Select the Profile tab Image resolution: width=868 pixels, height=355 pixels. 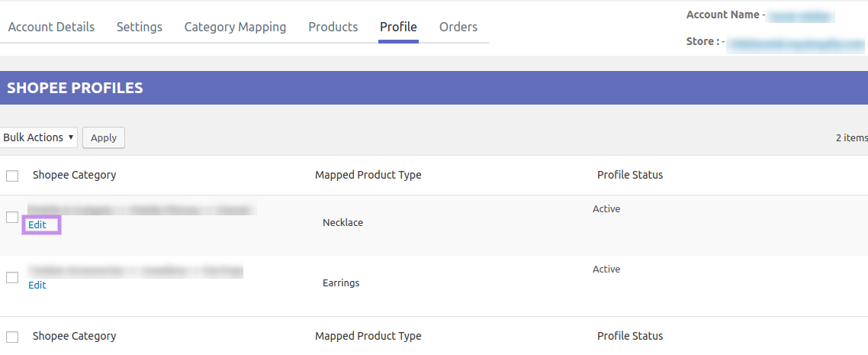(x=398, y=27)
